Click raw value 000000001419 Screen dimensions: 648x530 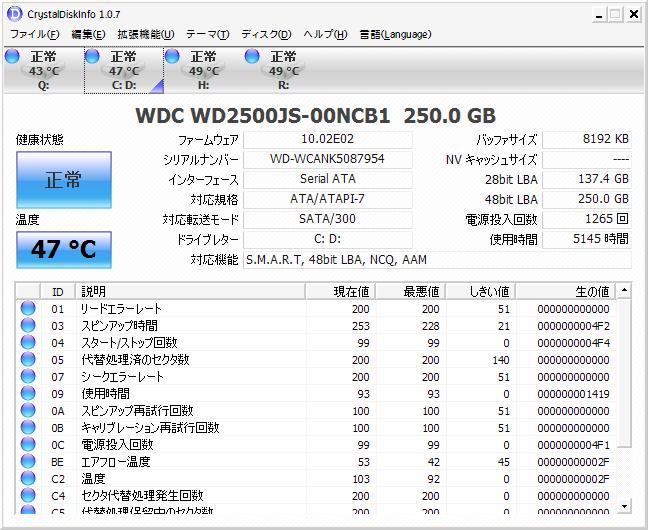point(573,394)
